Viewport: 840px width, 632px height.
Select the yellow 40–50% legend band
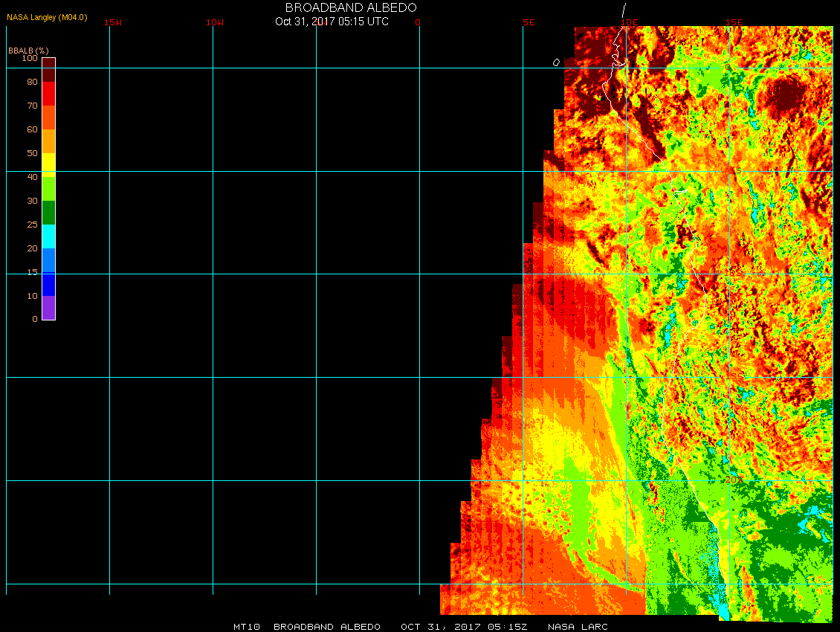[48, 165]
